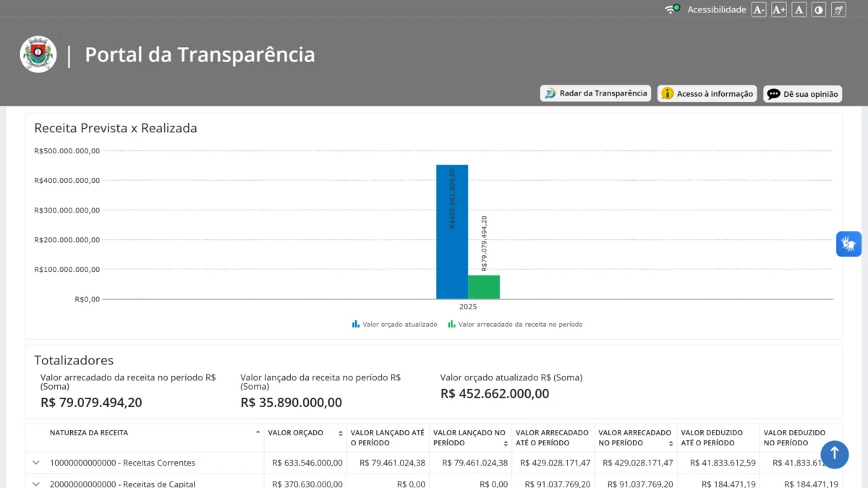Toggle high contrast mode icon
The image size is (868, 488).
819,9
